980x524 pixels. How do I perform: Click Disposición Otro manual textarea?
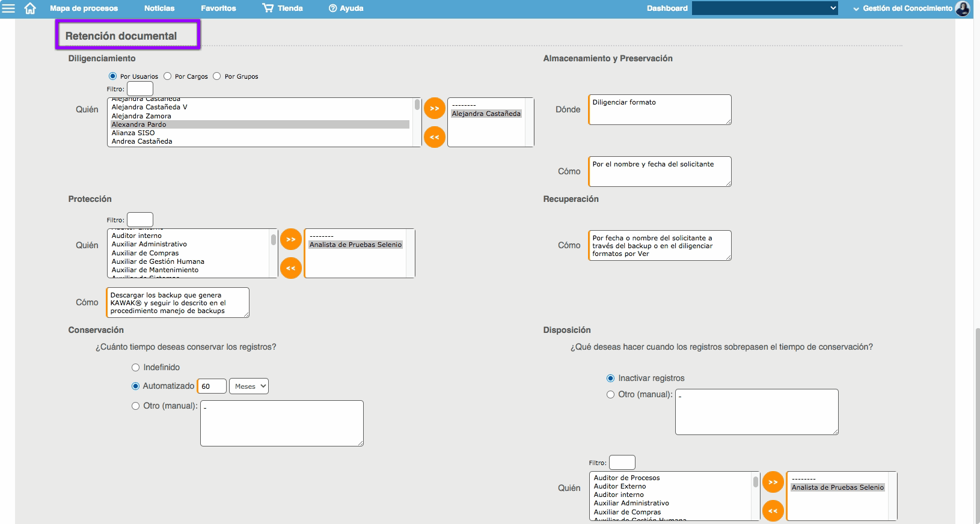[x=757, y=412]
